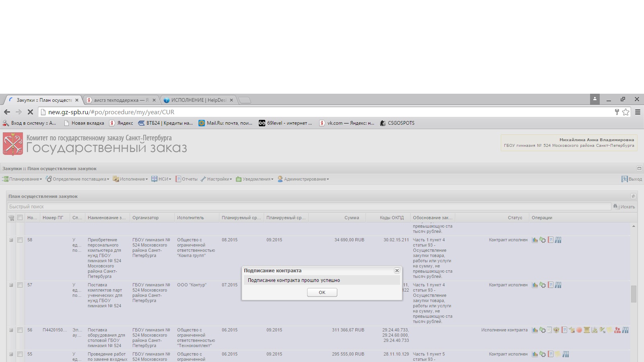Tick the checkbox for row 56

click(20, 330)
